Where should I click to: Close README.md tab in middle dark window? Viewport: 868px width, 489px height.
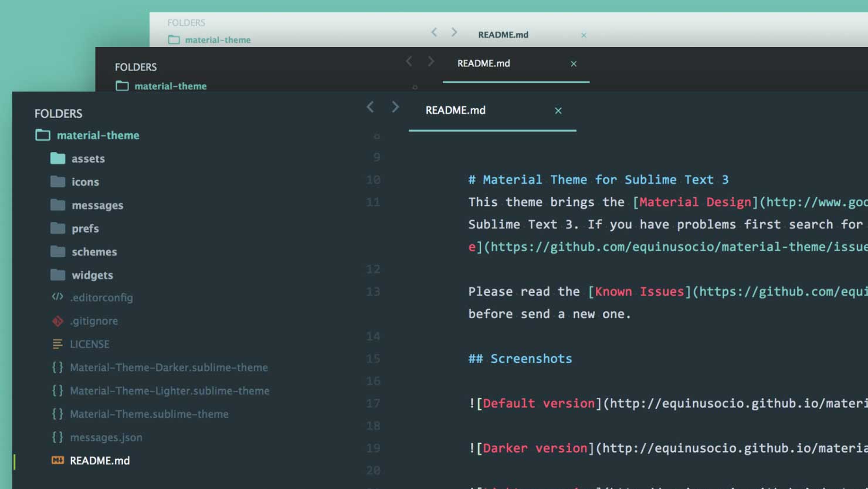pos(574,63)
